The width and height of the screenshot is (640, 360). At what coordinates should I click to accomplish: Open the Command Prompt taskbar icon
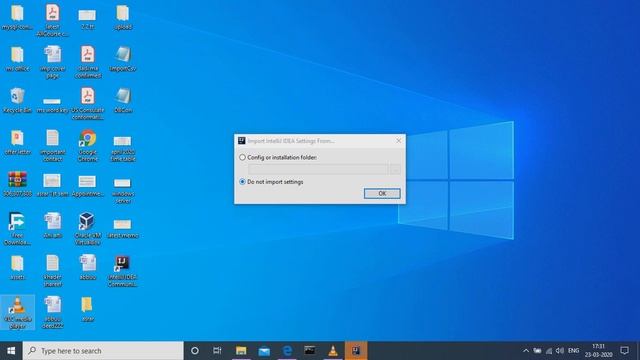coord(310,351)
